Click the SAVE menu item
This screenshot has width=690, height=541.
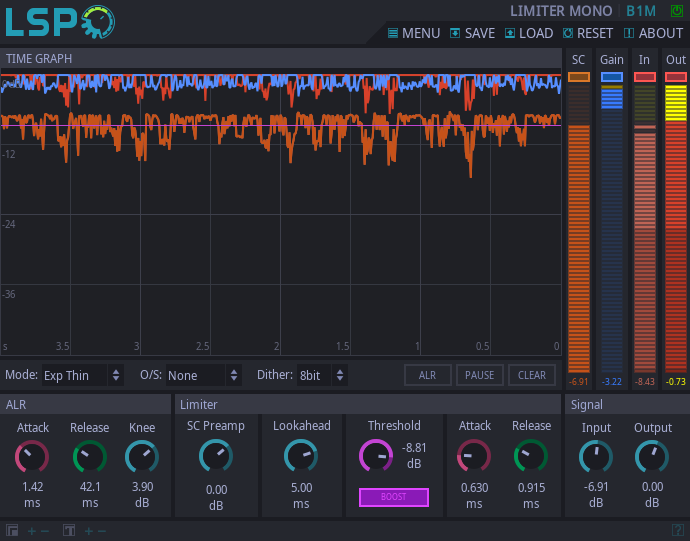coord(473,33)
